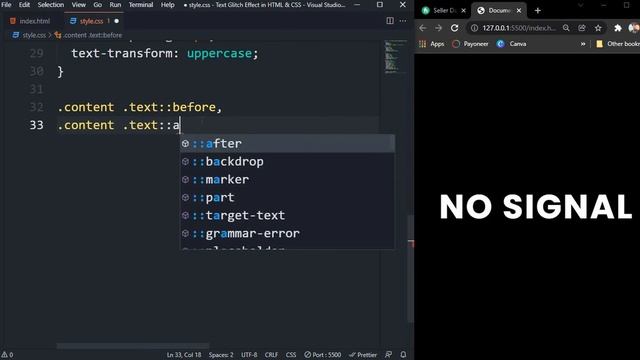Expand hidden bookmarks chevron
The height and width of the screenshot is (360, 640).
coord(583,44)
